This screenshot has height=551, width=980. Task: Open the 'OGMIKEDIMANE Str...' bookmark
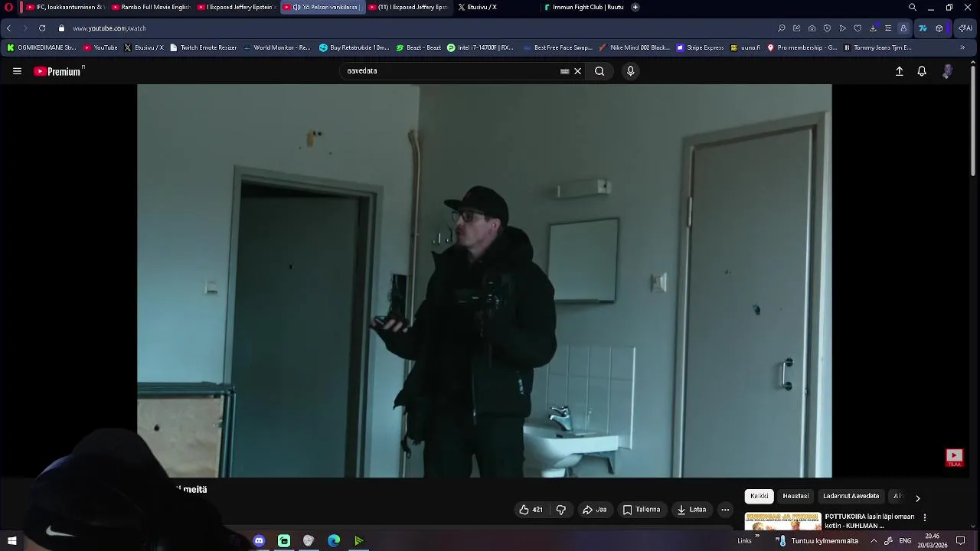[x=41, y=47]
